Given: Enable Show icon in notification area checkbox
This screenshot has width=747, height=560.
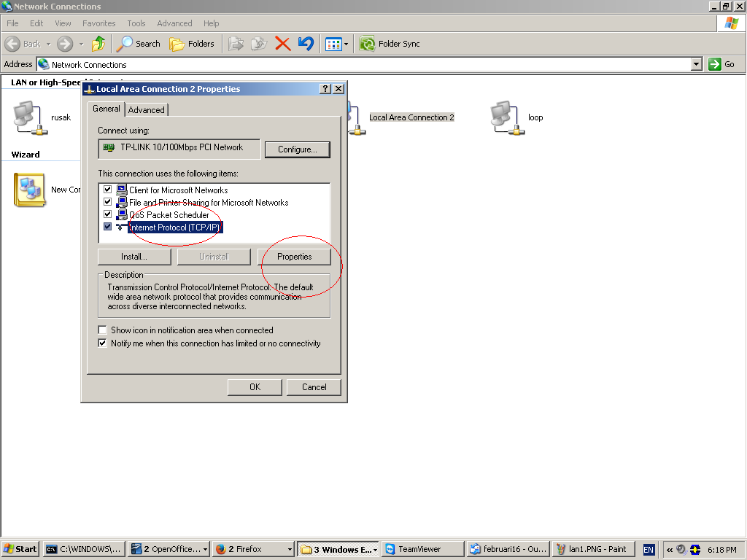Looking at the screenshot, I should coord(102,330).
